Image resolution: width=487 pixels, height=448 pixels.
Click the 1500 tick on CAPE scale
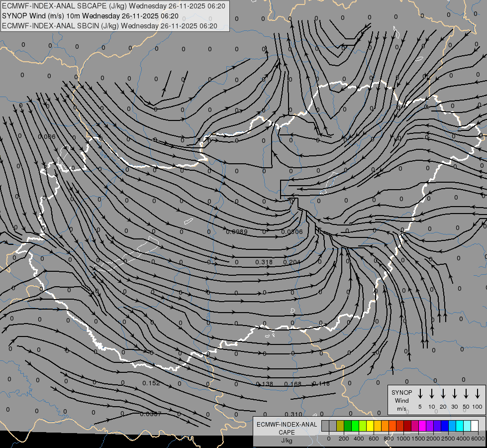click(418, 439)
